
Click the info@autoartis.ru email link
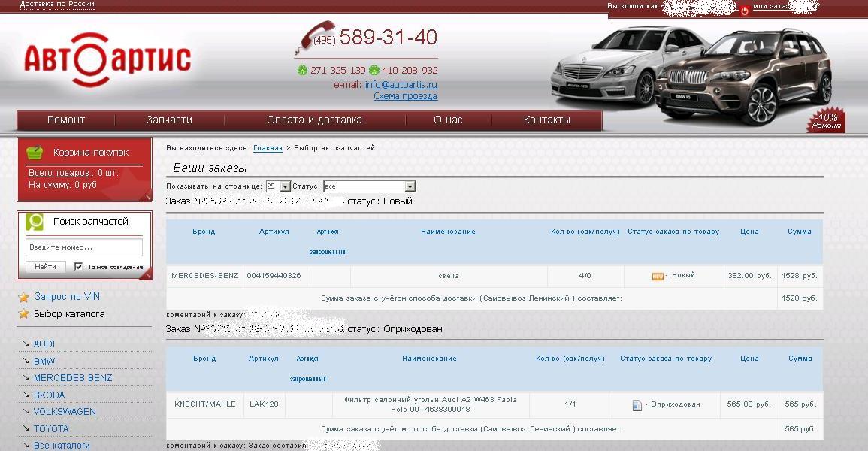tap(401, 85)
